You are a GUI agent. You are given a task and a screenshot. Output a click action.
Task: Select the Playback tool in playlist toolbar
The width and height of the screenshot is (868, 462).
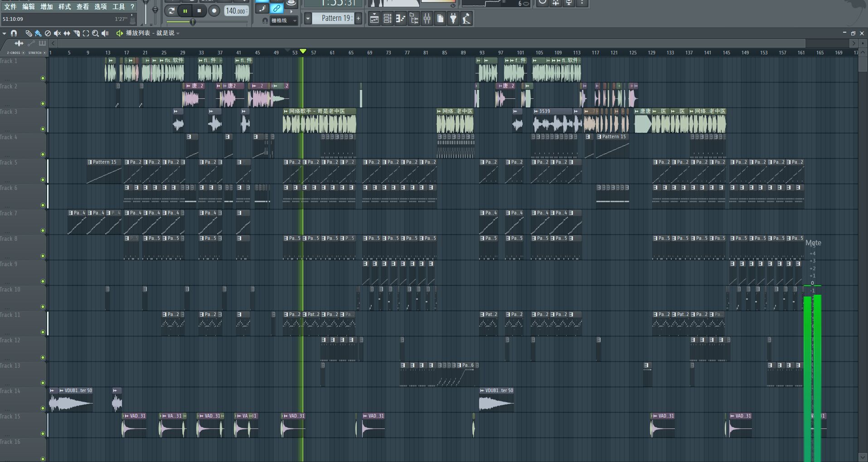(x=105, y=33)
